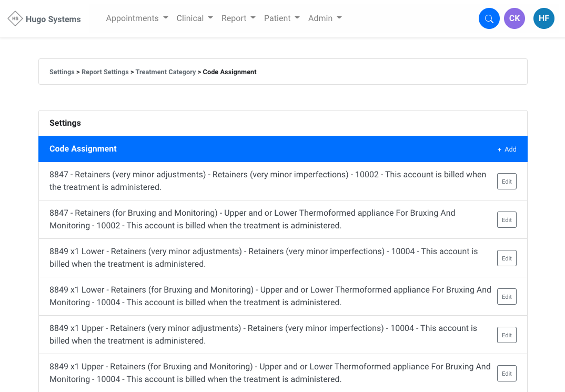Open the Admin menu
The width and height of the screenshot is (565, 392).
pos(325,18)
